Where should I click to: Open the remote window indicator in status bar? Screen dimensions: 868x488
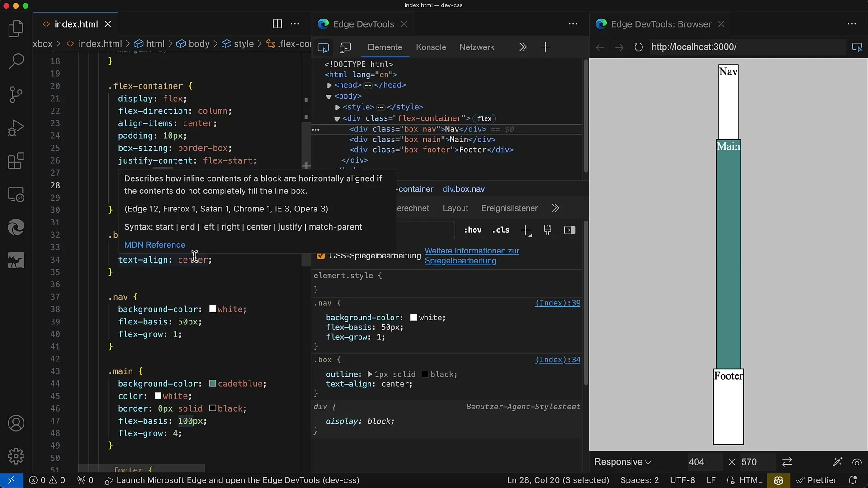[x=11, y=480]
